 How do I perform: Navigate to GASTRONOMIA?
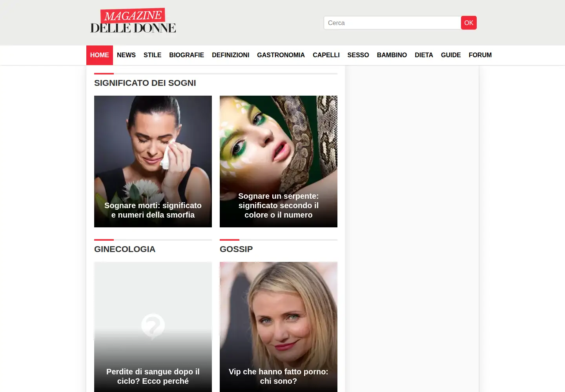281,55
